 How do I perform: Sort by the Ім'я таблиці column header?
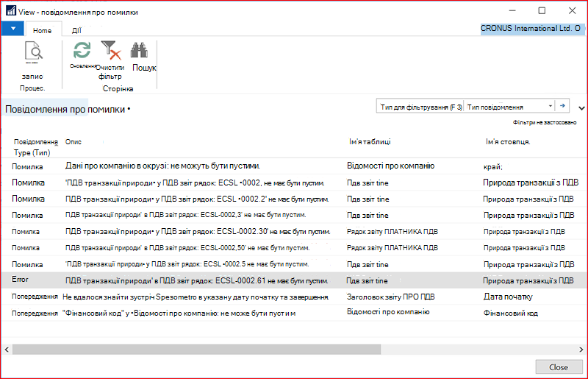tap(370, 142)
